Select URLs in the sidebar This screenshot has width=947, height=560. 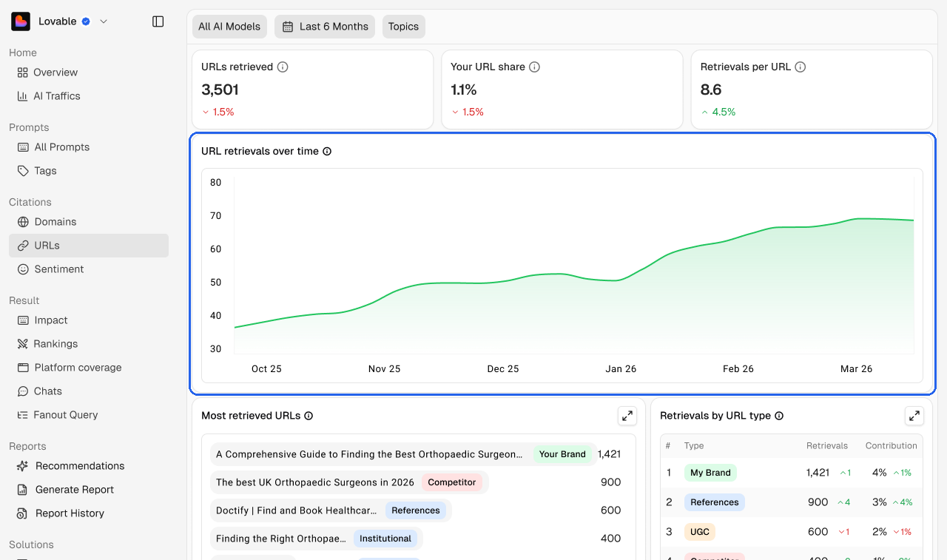pos(89,246)
